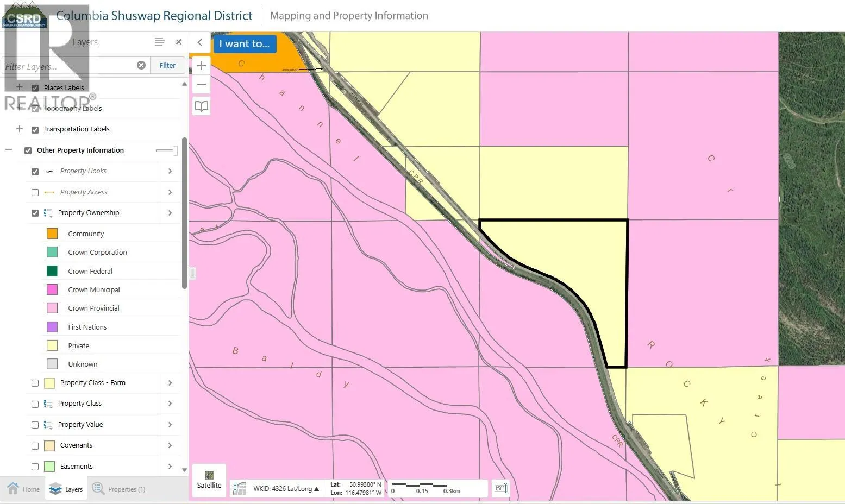Collapse the Other Property Information group
The image size is (845, 504).
tap(9, 149)
